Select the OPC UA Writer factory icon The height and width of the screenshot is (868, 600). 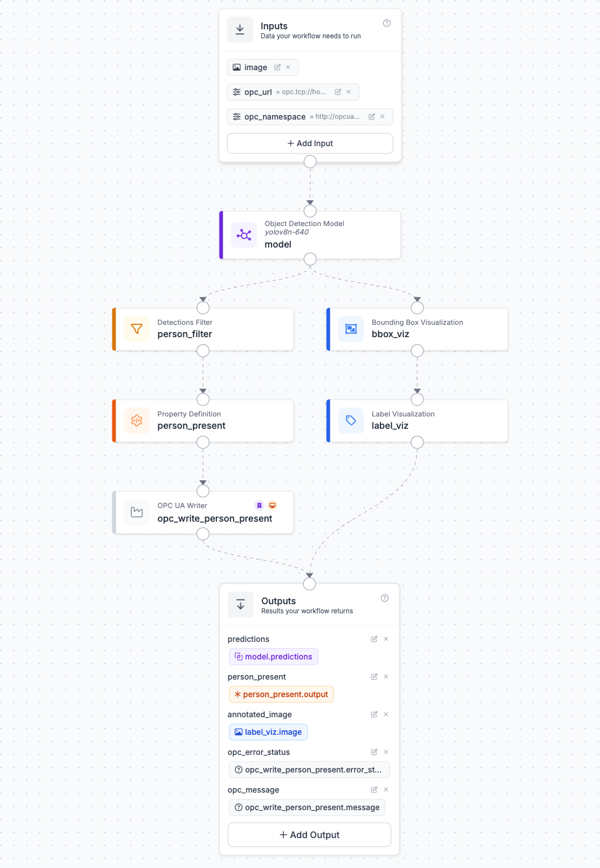click(x=136, y=513)
